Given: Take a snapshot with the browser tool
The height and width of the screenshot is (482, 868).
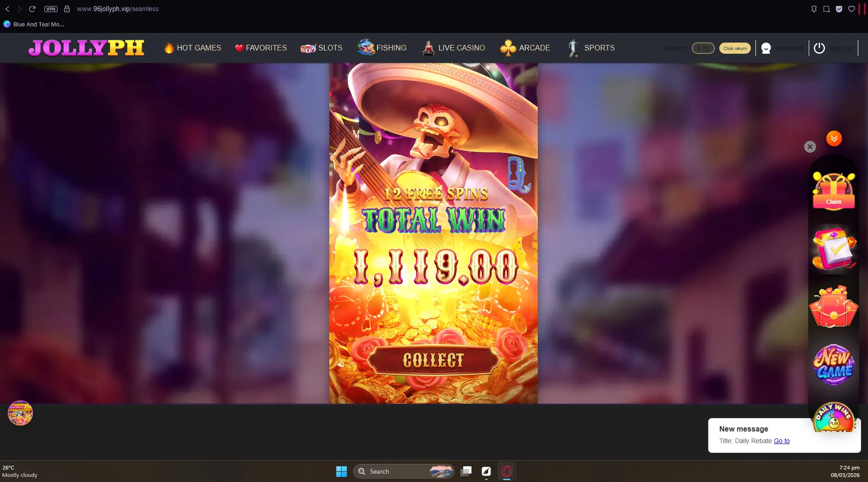Looking at the screenshot, I should coord(826,9).
